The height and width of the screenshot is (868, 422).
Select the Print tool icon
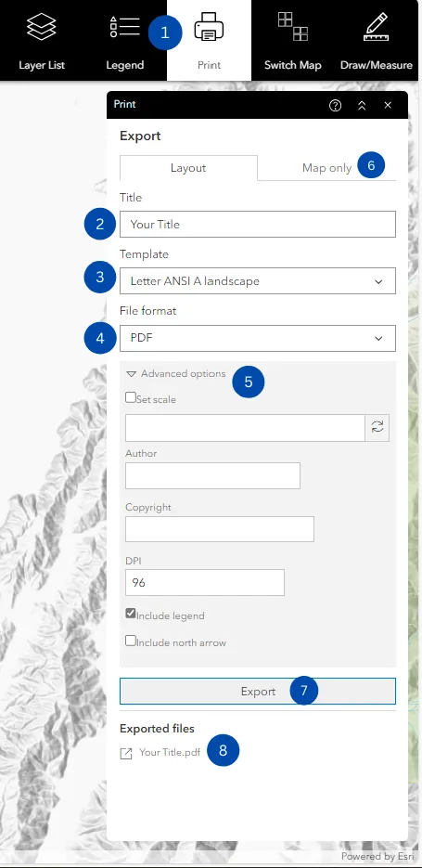click(209, 27)
